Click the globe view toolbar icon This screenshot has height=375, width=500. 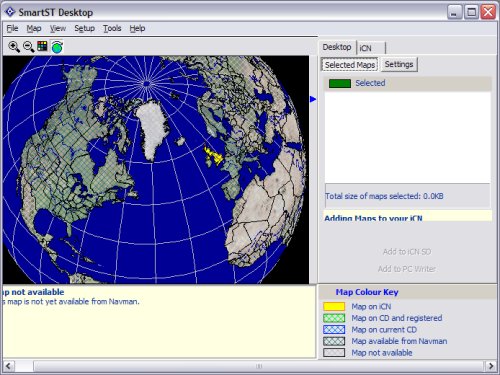tap(57, 47)
